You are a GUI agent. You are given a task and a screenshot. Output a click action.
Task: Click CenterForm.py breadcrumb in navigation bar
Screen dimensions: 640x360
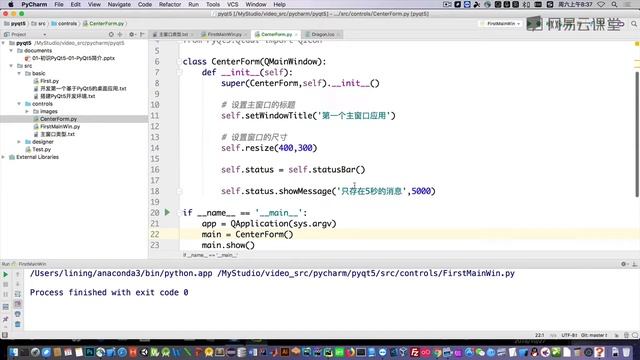coord(103,24)
